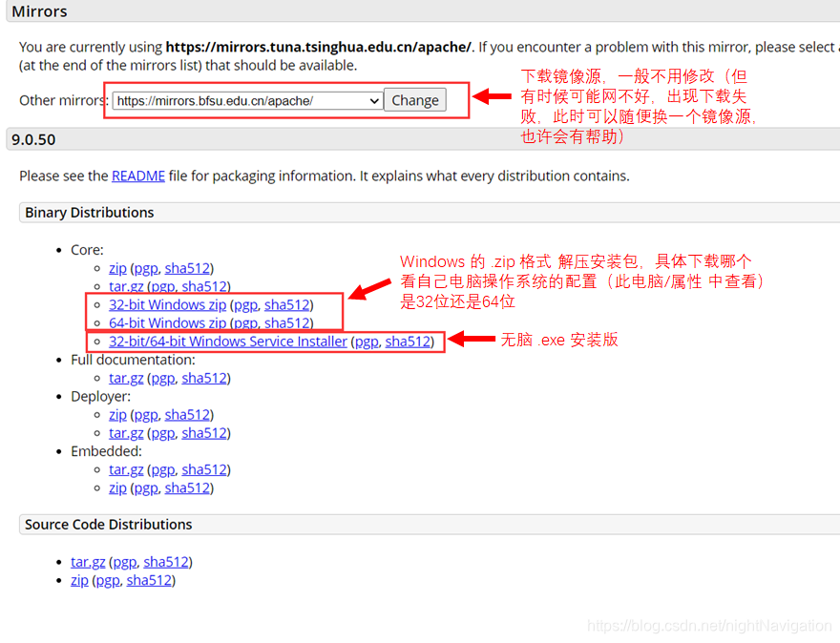Download Full documentation tar.gz
Viewport: 840px width, 643px height.
click(126, 378)
